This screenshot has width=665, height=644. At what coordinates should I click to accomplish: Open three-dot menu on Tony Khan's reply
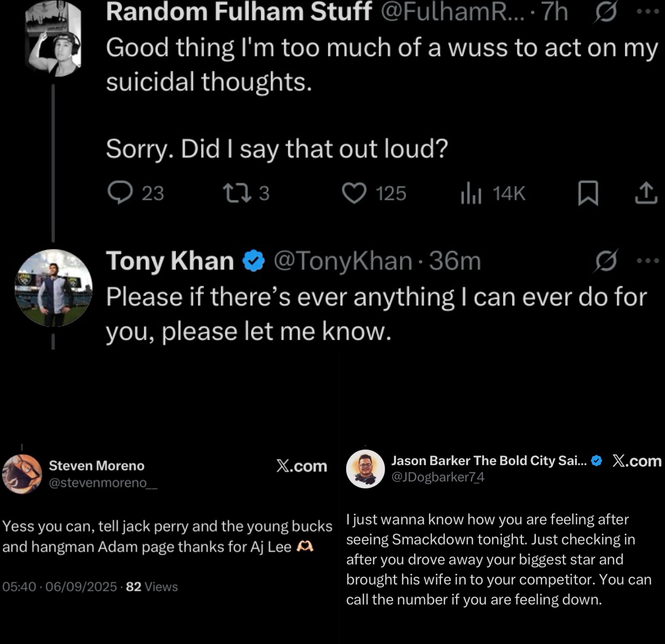coord(648,261)
